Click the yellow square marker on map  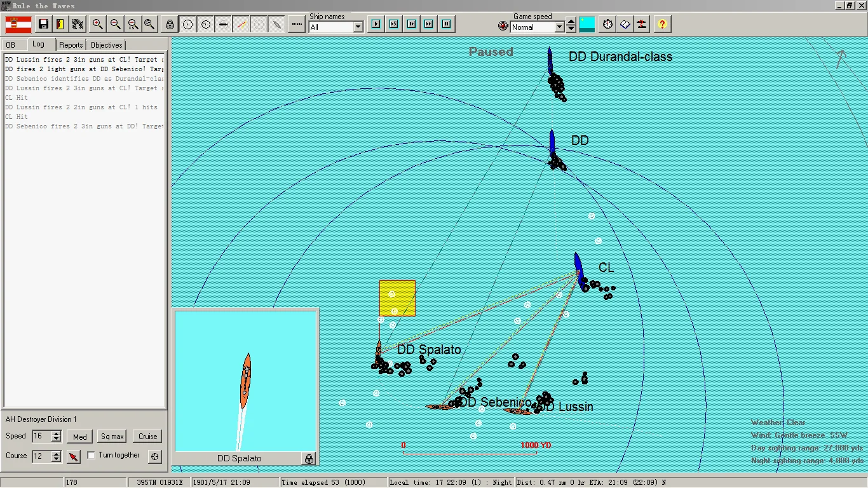coord(397,298)
